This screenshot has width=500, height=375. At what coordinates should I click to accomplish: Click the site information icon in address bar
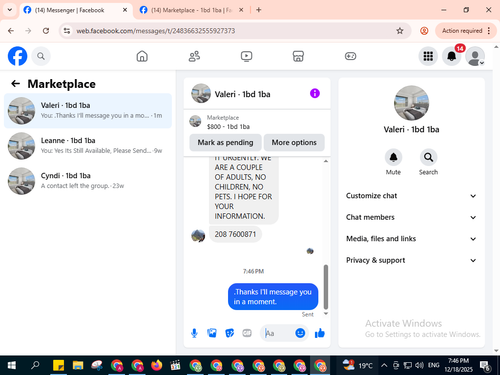(x=67, y=31)
